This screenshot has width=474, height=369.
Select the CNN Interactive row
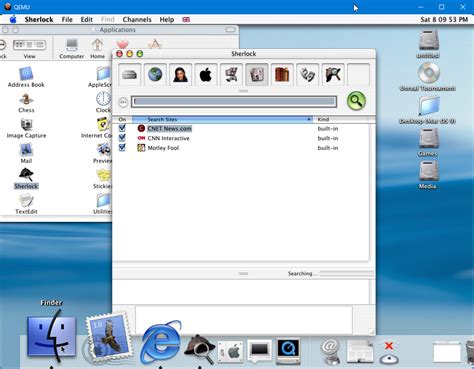pos(241,138)
